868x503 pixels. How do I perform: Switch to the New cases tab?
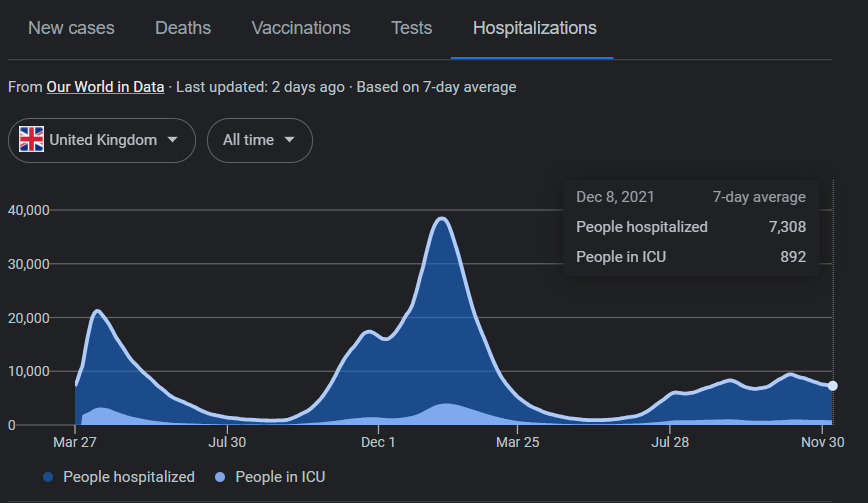coord(71,28)
